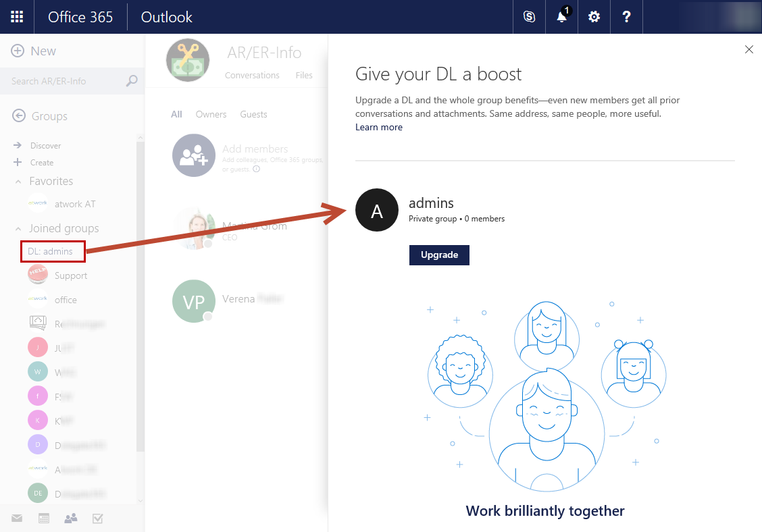The height and width of the screenshot is (532, 762).
Task: Select the DL: admins group
Action: pos(53,251)
